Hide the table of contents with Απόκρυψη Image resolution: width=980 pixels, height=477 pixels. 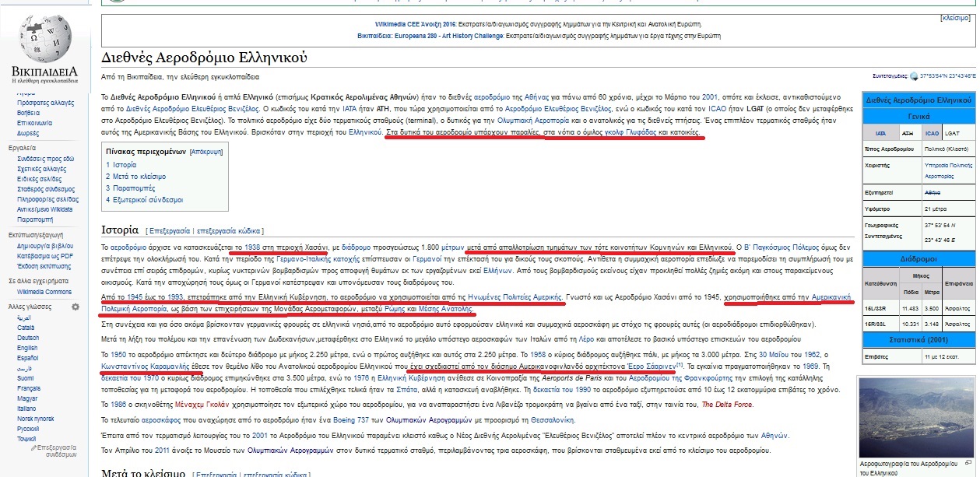click(208, 152)
